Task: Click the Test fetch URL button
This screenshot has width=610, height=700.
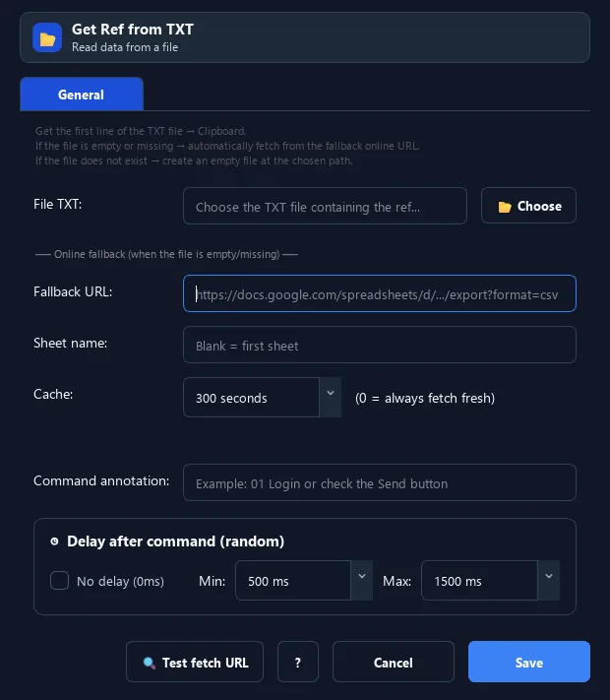Action: tap(195, 662)
